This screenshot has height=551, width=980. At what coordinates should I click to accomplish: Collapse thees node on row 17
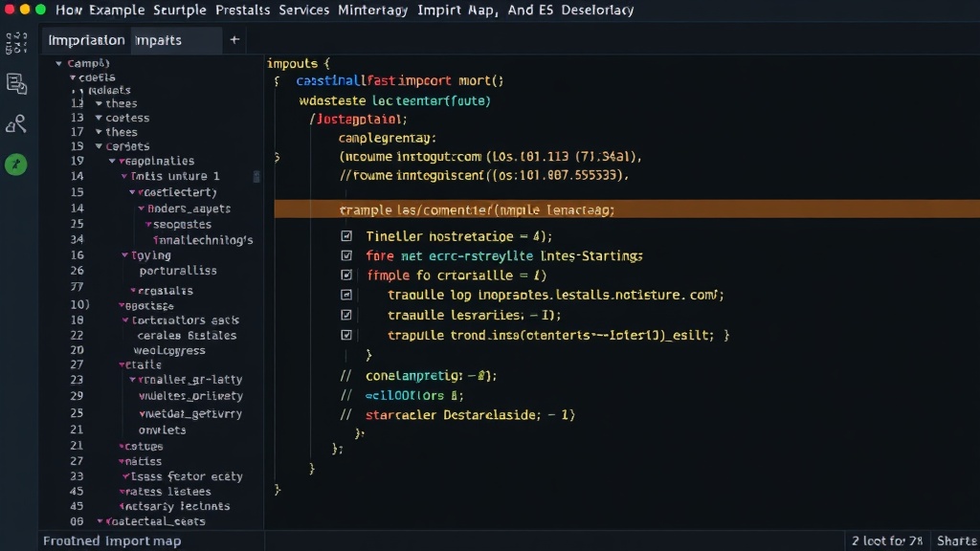click(x=99, y=132)
